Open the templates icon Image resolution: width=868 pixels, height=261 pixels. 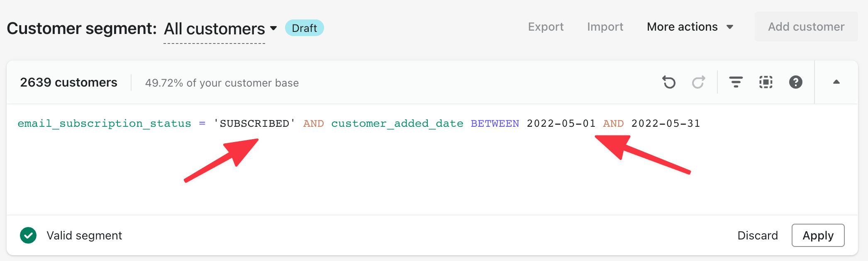766,82
